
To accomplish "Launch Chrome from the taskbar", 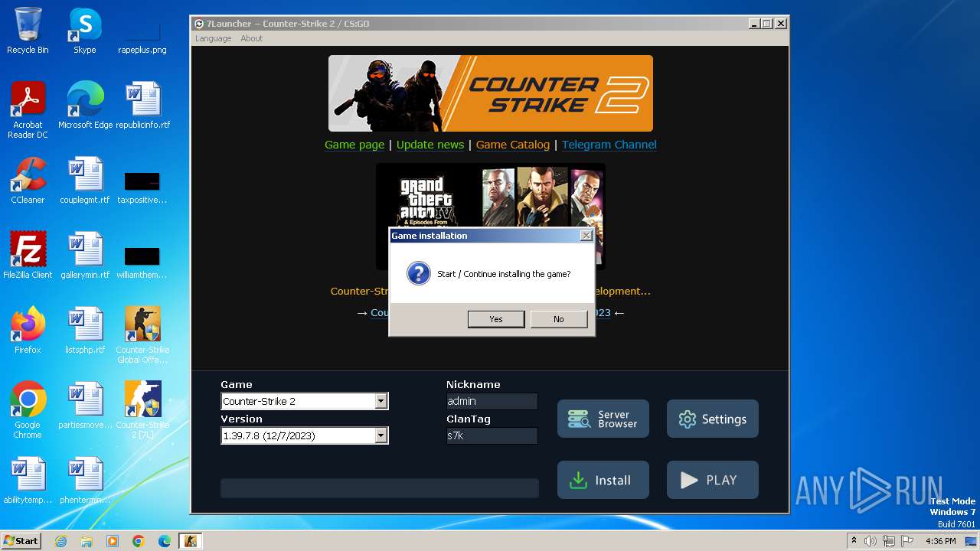I will tap(139, 541).
